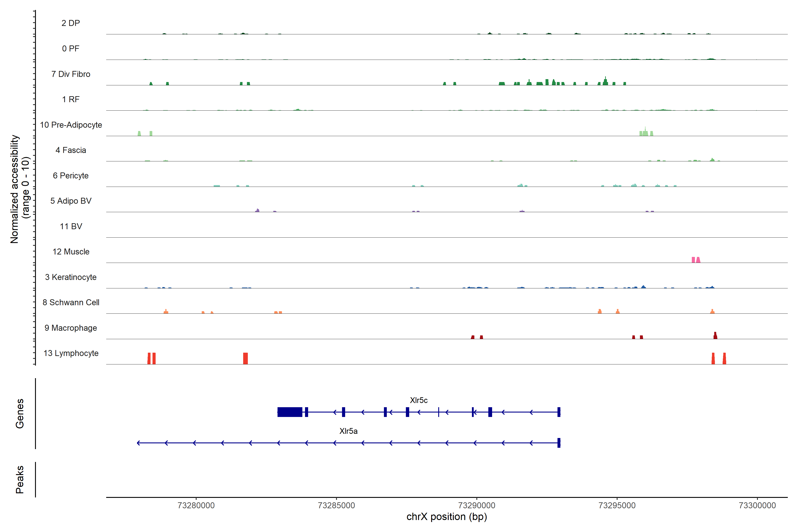Screen dimensions: 798x532
Task: Click the 9 Macrophage track label
Action: (71, 328)
